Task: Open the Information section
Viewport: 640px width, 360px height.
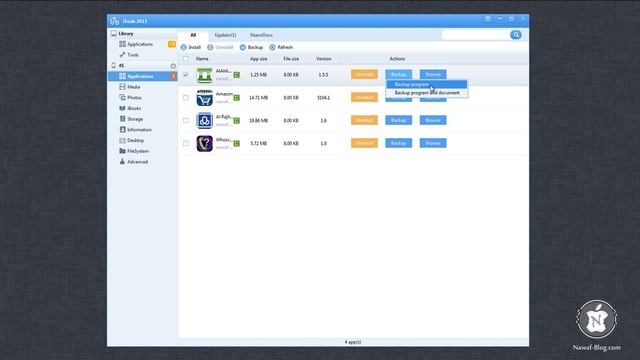Action: pyautogui.click(x=136, y=129)
